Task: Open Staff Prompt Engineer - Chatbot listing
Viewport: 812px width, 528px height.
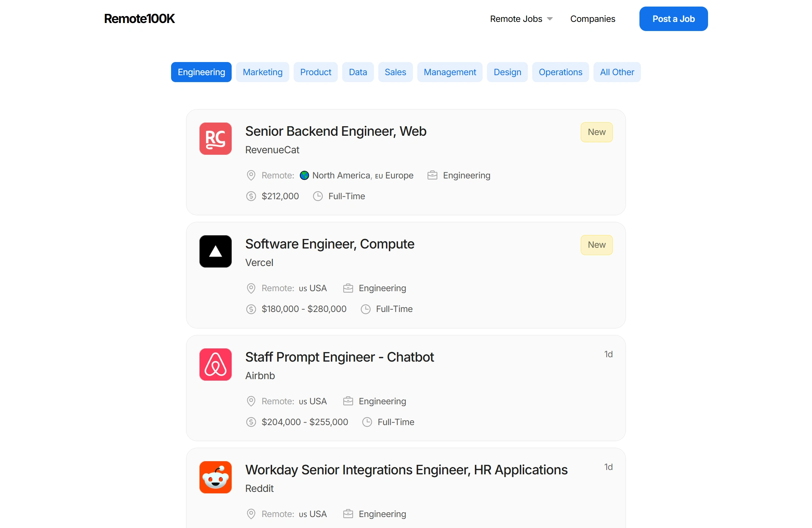Action: click(340, 357)
